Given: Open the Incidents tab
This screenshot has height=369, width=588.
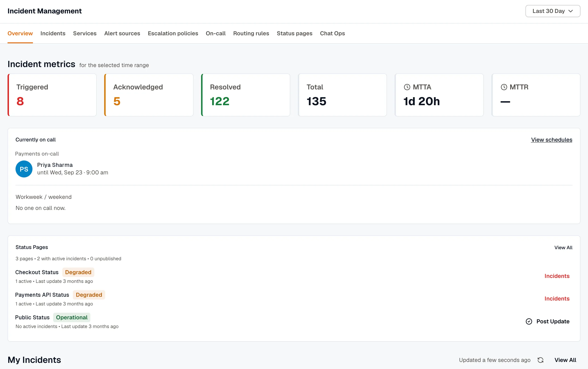Looking at the screenshot, I should pyautogui.click(x=53, y=33).
